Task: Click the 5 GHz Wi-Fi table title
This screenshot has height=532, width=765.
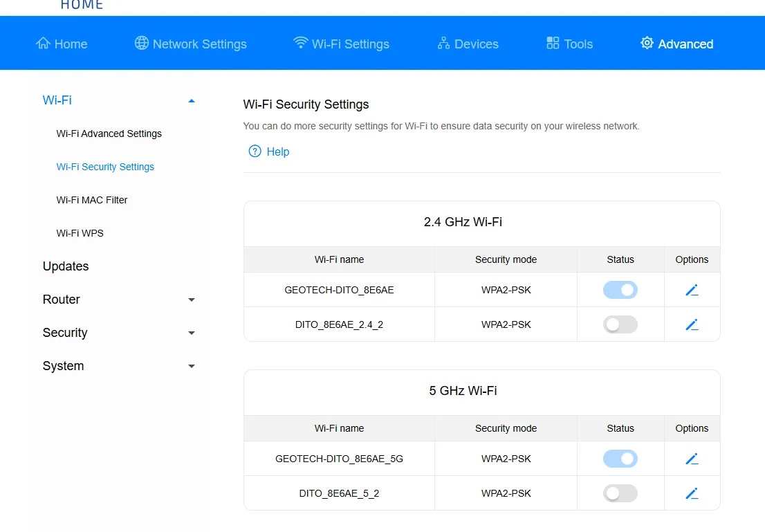Action: tap(463, 391)
